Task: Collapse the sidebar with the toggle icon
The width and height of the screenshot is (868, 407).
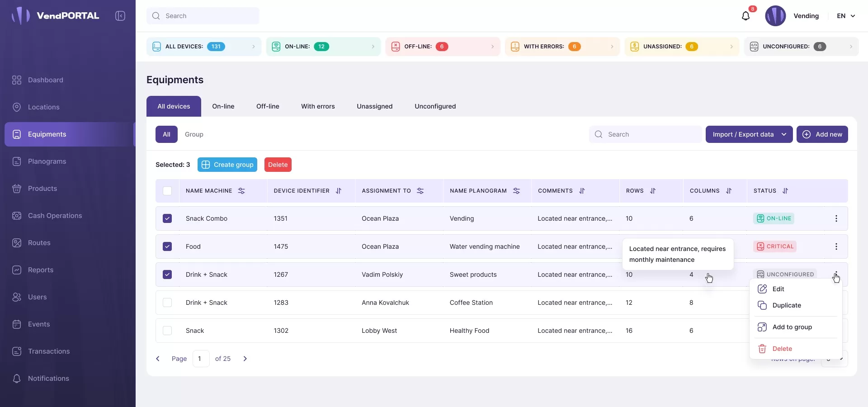Action: point(120,16)
